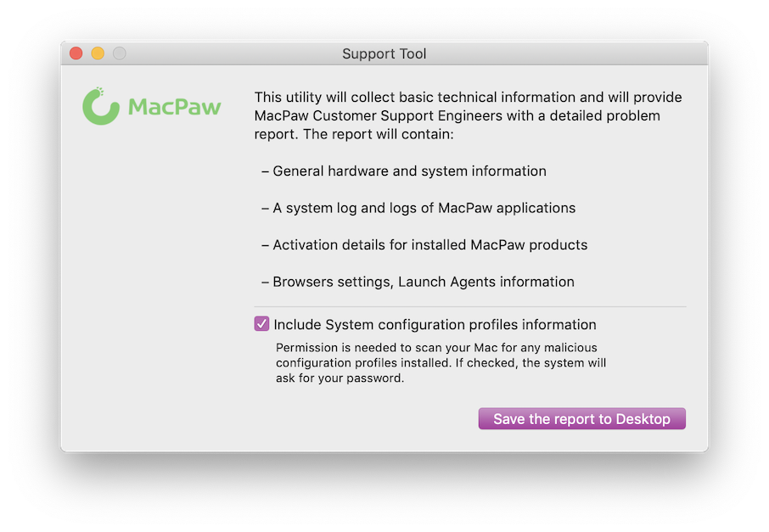This screenshot has height=532, width=769.
Task: Click the "Include System configuration profiles information" label
Action: click(435, 325)
